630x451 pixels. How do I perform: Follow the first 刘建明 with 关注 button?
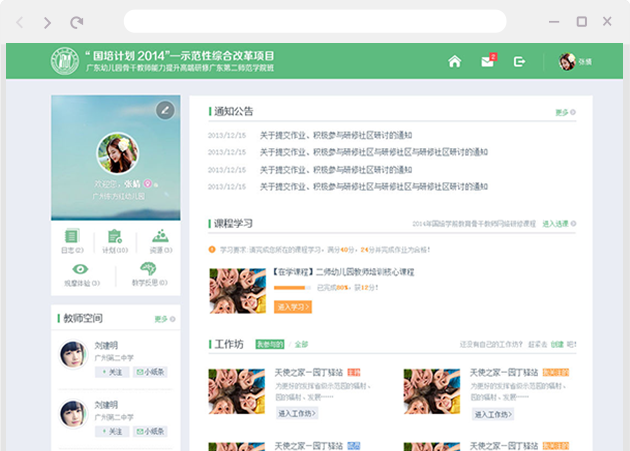111,372
